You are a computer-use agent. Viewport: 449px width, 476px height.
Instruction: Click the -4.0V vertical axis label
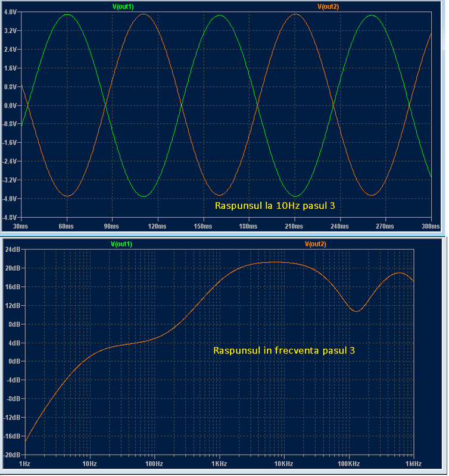[x=10, y=199]
